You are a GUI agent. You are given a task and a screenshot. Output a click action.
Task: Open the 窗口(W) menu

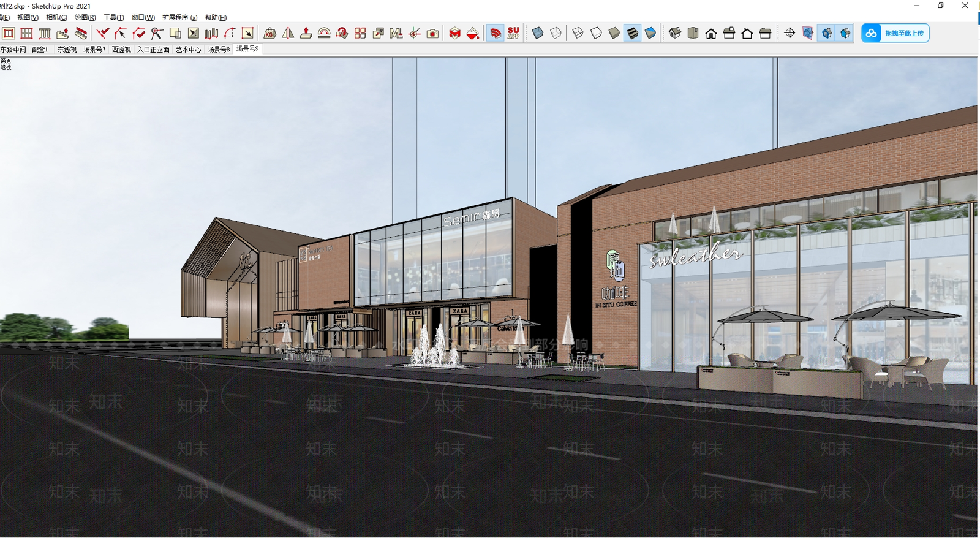click(x=143, y=18)
